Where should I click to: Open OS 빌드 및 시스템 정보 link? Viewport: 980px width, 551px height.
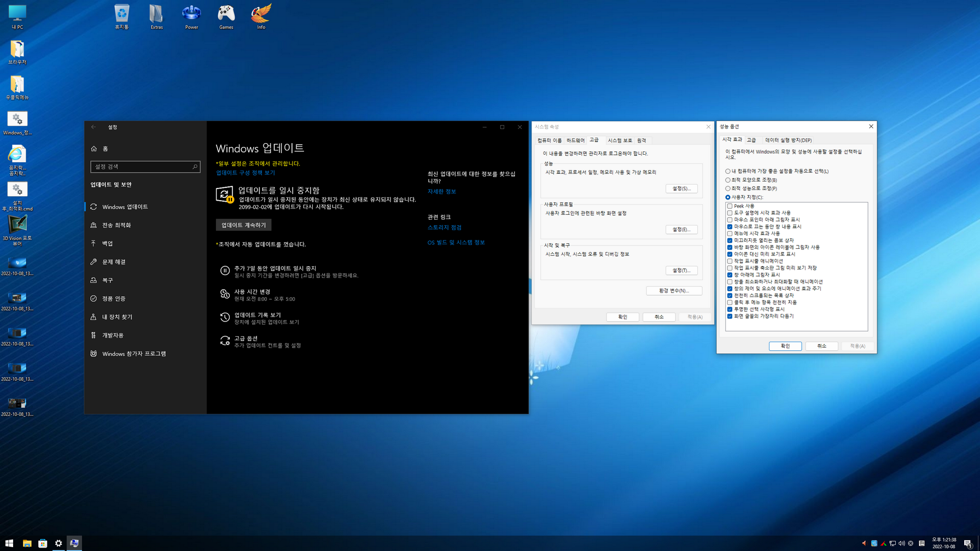(x=456, y=243)
